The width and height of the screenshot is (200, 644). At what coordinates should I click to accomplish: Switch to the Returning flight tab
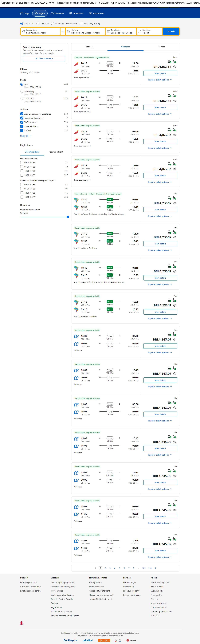56,152
